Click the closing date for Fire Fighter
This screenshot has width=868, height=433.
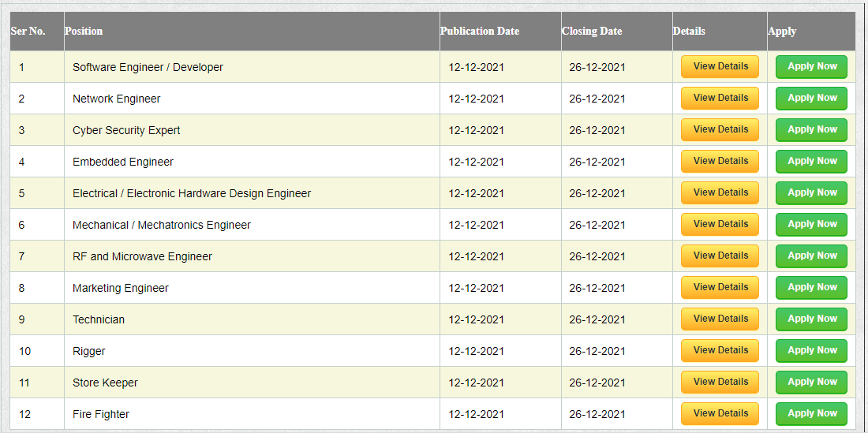(x=597, y=414)
